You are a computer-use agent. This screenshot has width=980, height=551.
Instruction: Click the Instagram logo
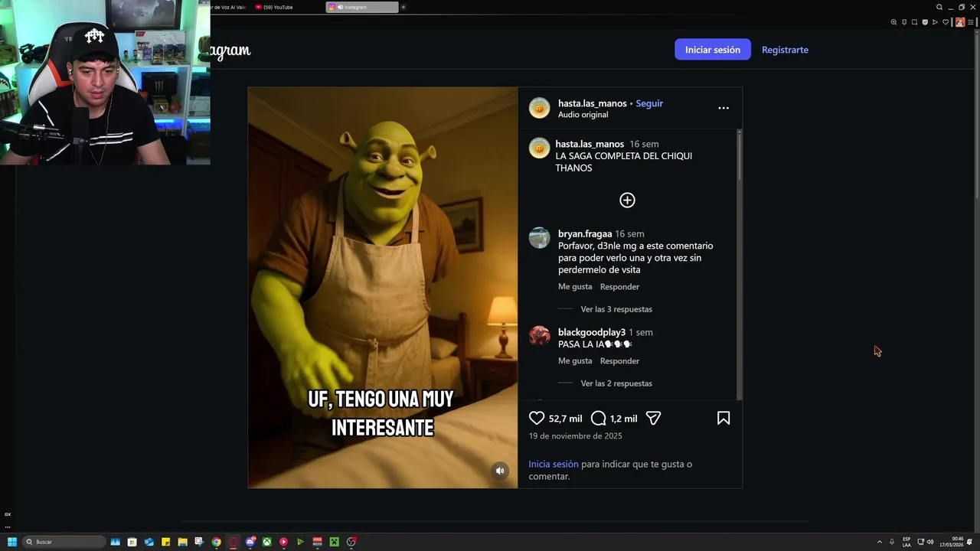pos(230,51)
